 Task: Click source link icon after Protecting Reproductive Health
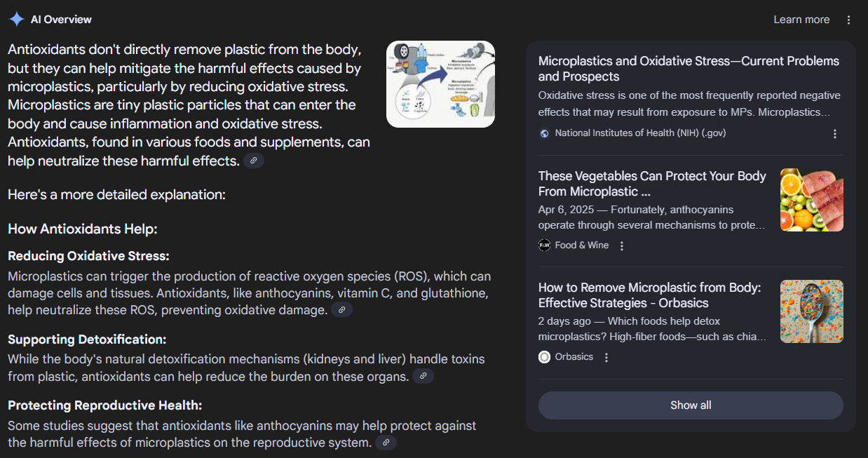pos(386,443)
